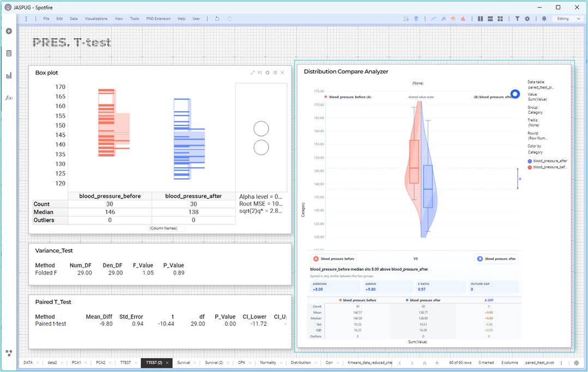
Task: Switch to the Survival page tab
Action: click(x=184, y=363)
